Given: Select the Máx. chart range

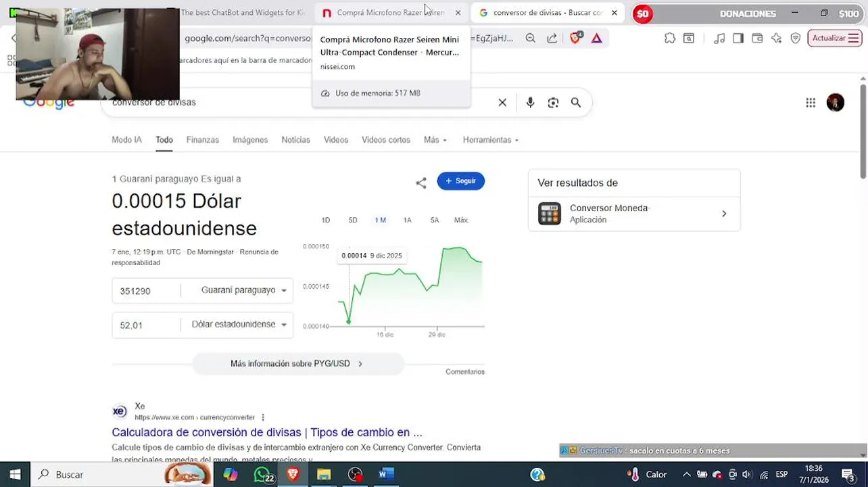Looking at the screenshot, I should point(462,221).
